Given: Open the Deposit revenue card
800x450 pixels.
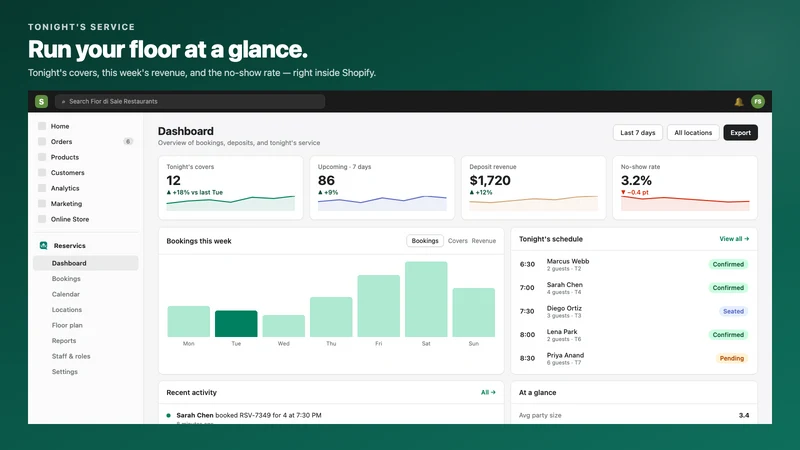Looking at the screenshot, I should (x=533, y=188).
